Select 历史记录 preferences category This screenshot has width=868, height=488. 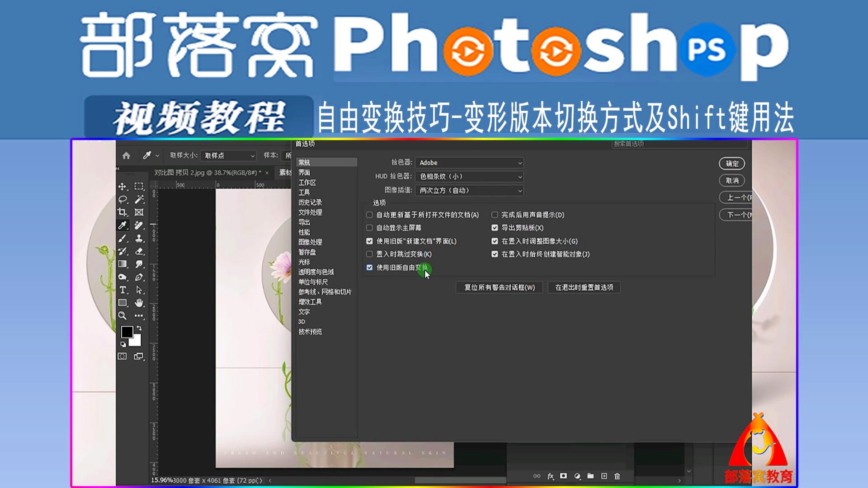pyautogui.click(x=310, y=202)
